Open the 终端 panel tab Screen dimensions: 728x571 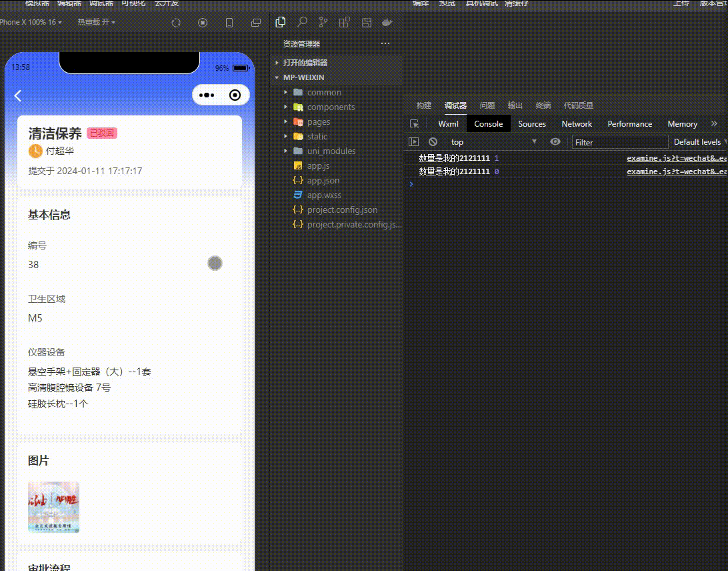543,105
